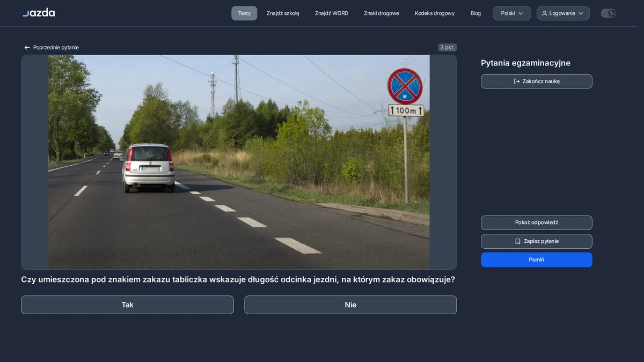The width and height of the screenshot is (644, 362).
Task: Open the Polski language dropdown
Action: [x=512, y=13]
